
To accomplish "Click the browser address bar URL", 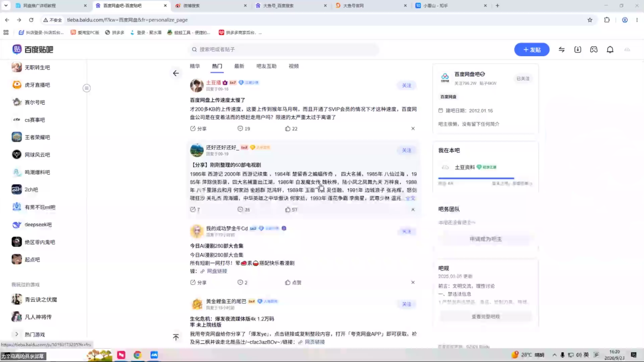I will (127, 20).
